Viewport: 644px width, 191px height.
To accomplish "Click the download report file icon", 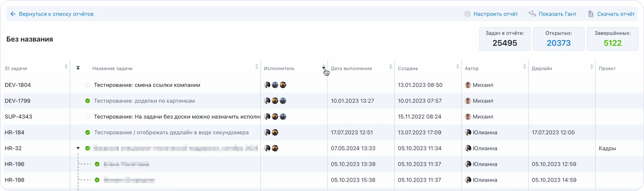I will pyautogui.click(x=591, y=14).
